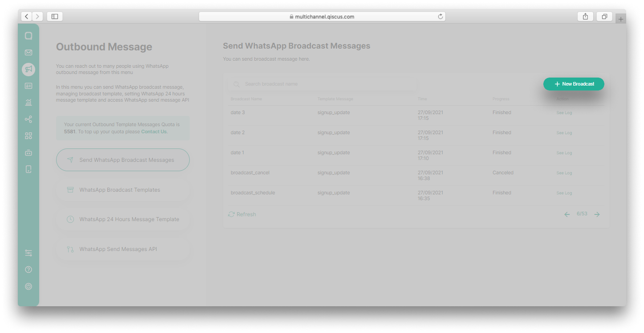Click the Refresh icon below the broadcast table
The height and width of the screenshot is (333, 644).
[x=231, y=214]
